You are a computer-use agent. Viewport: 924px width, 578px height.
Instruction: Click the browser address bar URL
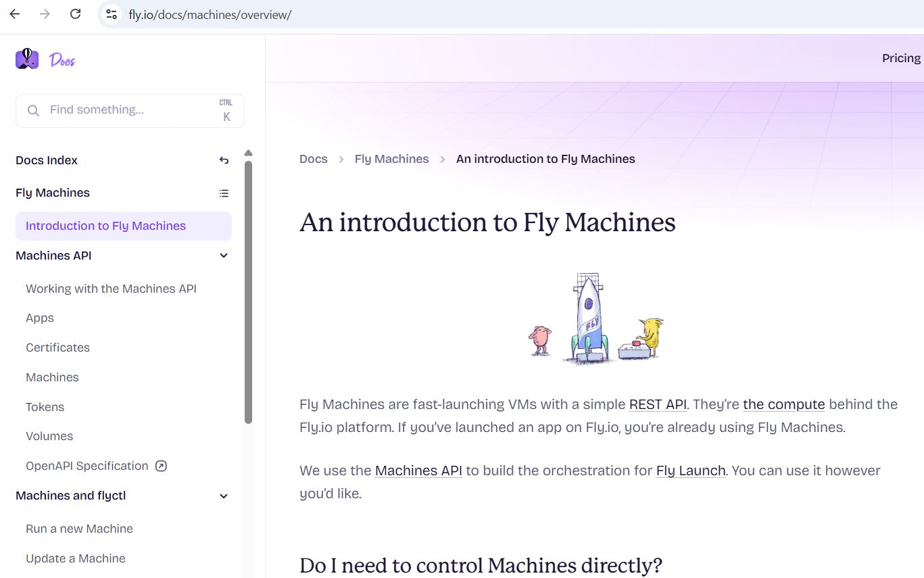point(210,14)
